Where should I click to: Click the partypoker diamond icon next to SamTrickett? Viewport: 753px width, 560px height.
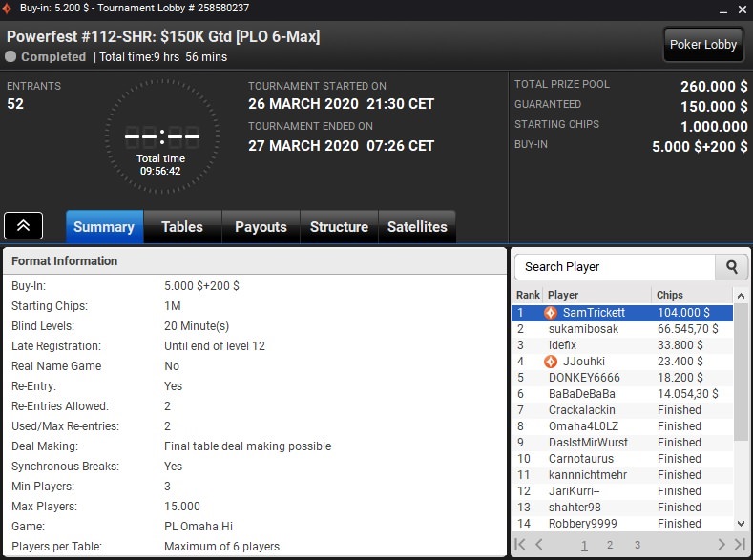(x=551, y=313)
